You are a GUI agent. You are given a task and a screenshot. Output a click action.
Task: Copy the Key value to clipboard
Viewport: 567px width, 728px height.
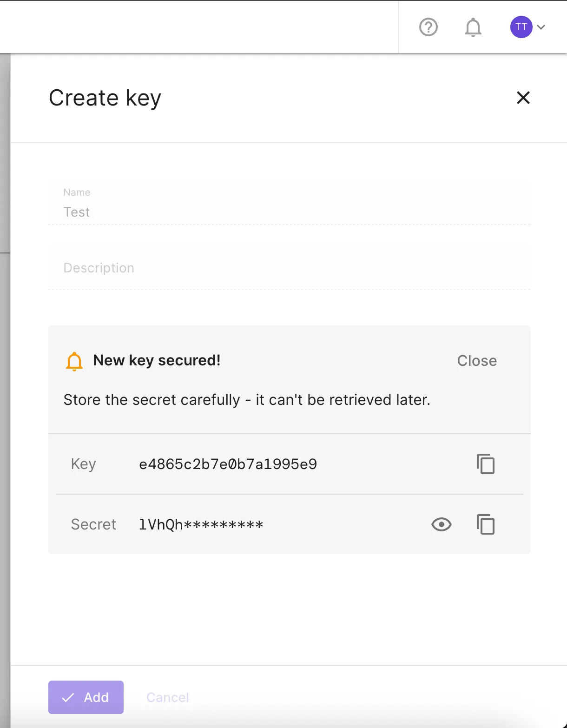[x=486, y=464]
